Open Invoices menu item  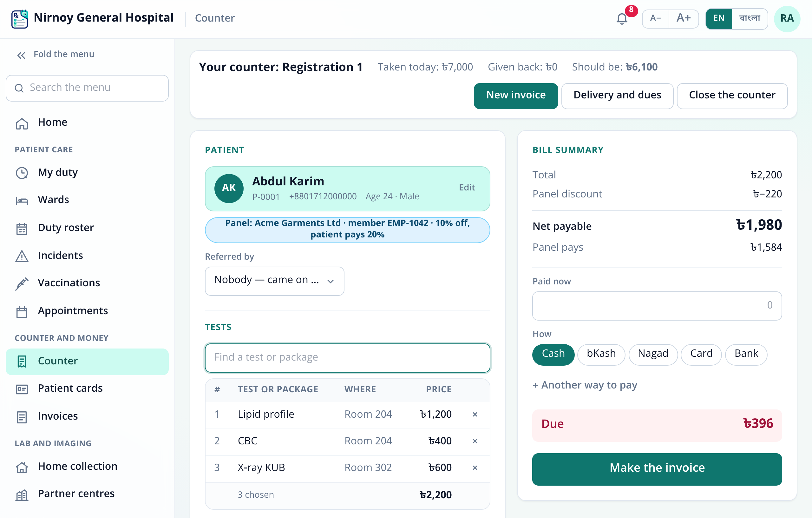point(87,416)
